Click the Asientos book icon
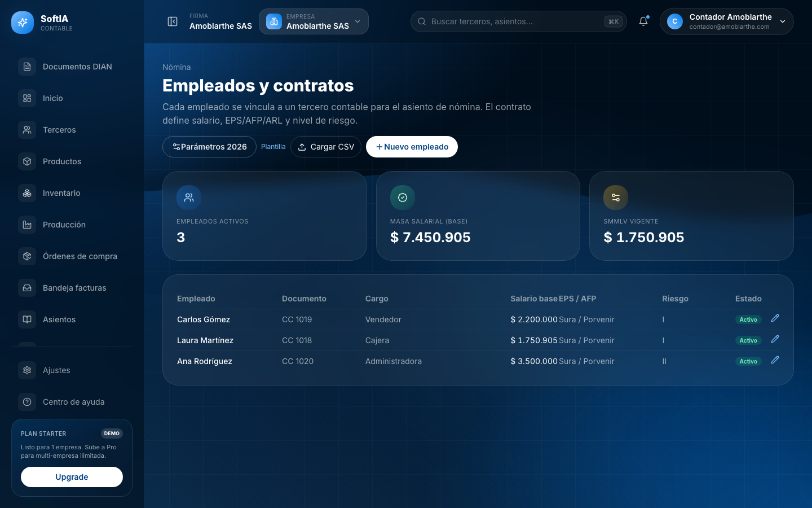The width and height of the screenshot is (812, 508). (27, 319)
